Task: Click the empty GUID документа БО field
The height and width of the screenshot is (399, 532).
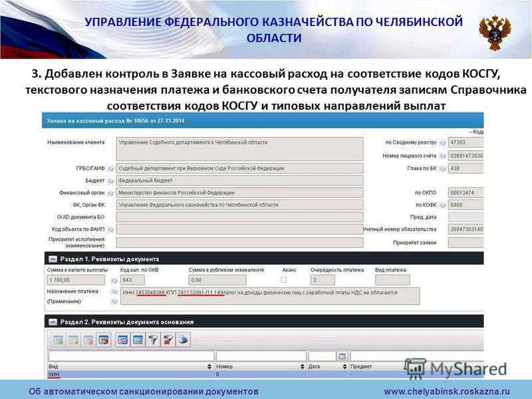Action: [239, 217]
